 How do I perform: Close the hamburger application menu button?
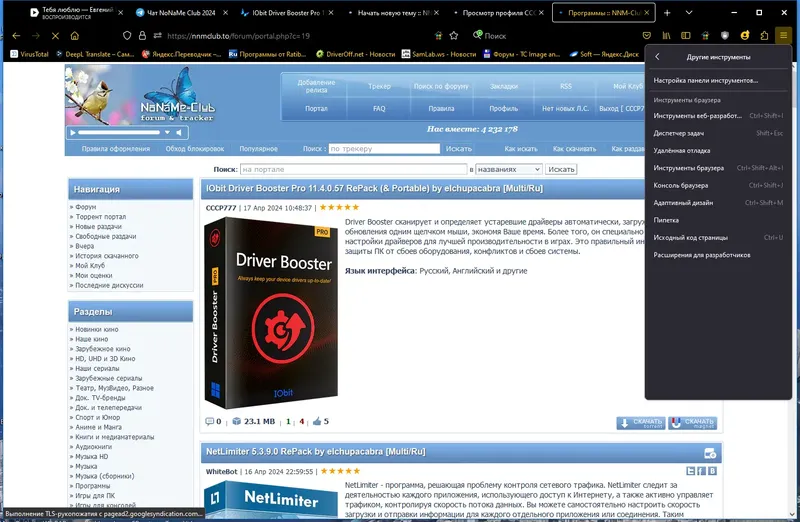(783, 36)
